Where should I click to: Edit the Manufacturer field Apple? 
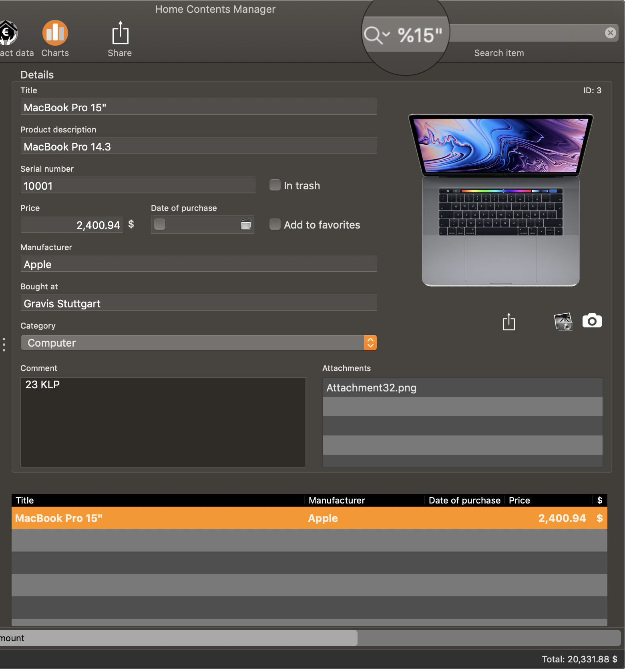tap(199, 264)
